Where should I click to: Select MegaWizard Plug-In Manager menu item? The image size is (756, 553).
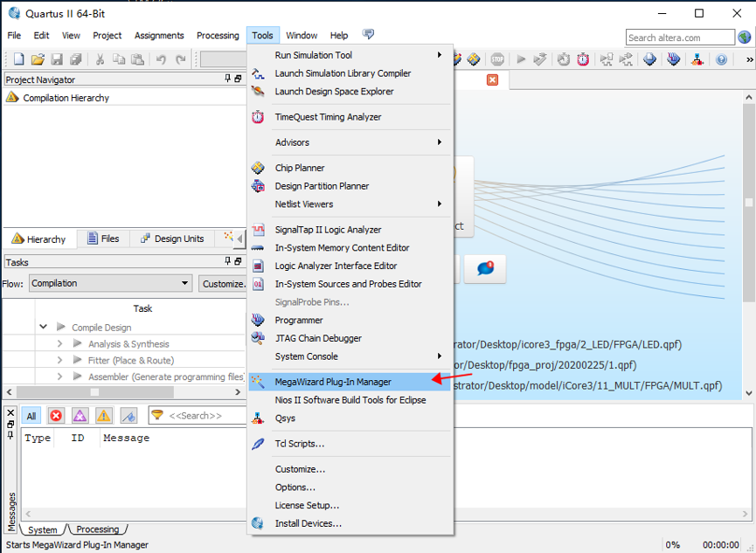tap(333, 382)
